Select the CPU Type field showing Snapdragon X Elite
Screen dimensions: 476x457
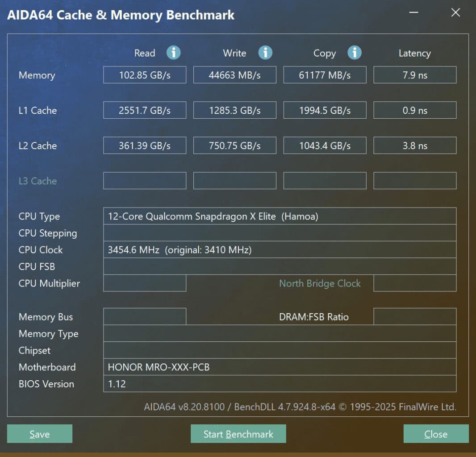point(280,216)
